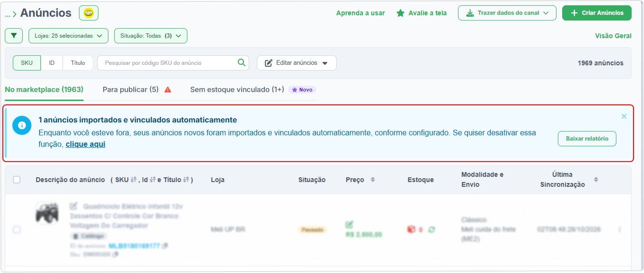
Task: Switch to the No marketplace (1963) tab
Action: coord(44,90)
